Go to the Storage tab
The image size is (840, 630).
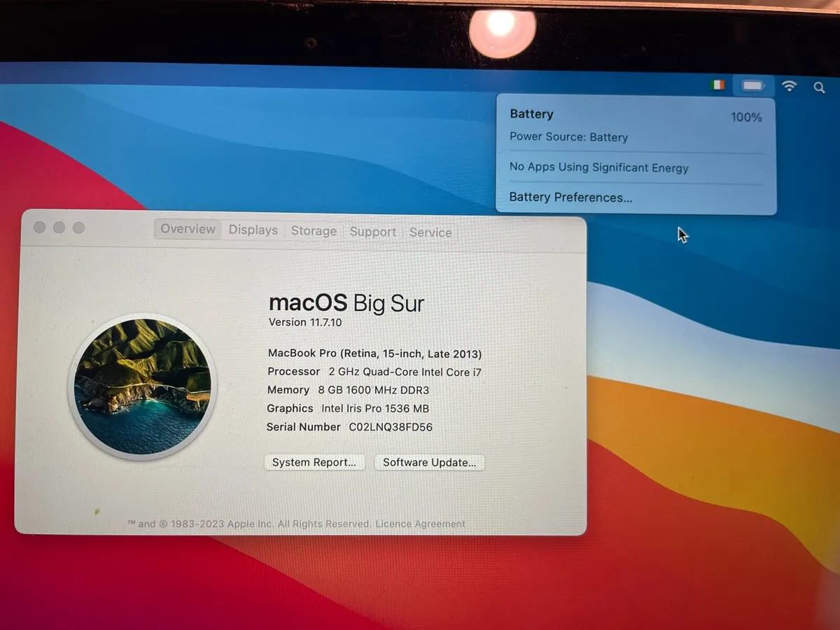coord(314,231)
